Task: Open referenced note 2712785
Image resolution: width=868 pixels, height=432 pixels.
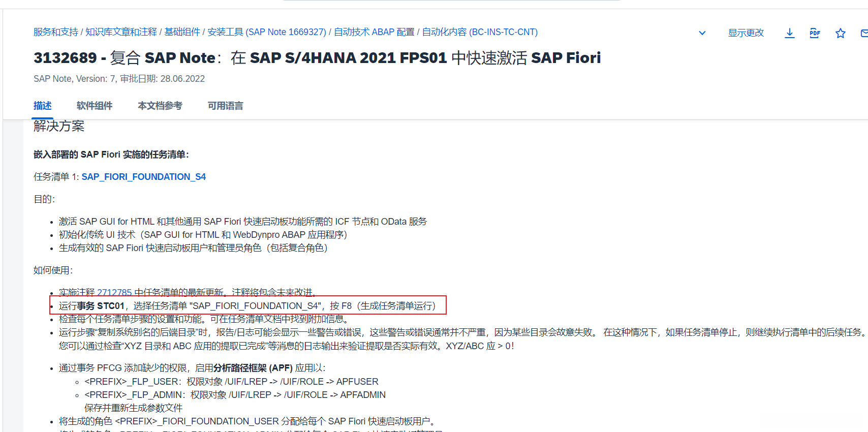Action: (x=114, y=292)
